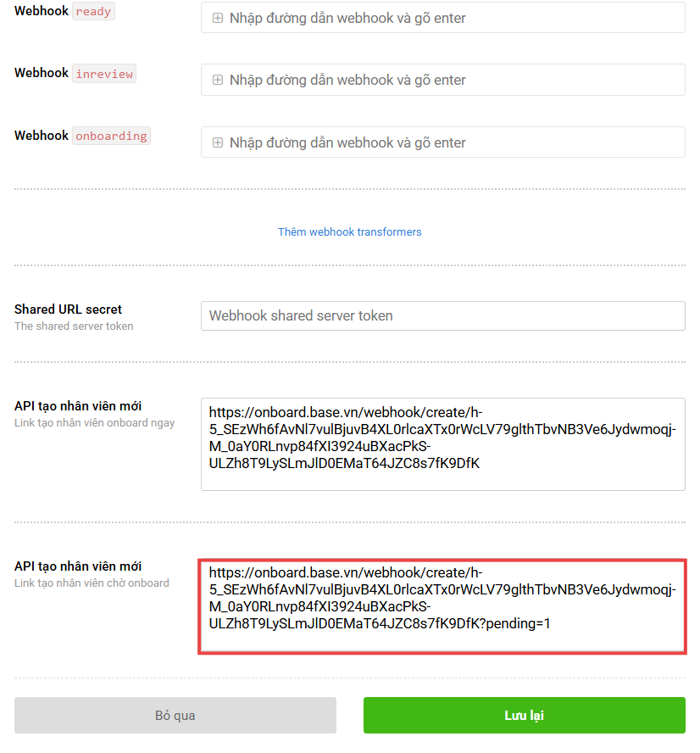Click the gray 'Bỏ qua' button
This screenshot has width=700, height=753.
click(x=175, y=715)
